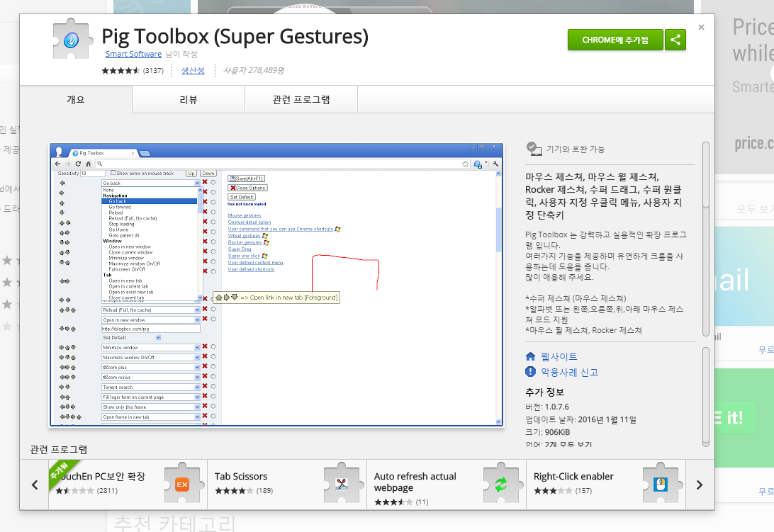Click the 버전: 1.0.7.6 text

click(547, 407)
